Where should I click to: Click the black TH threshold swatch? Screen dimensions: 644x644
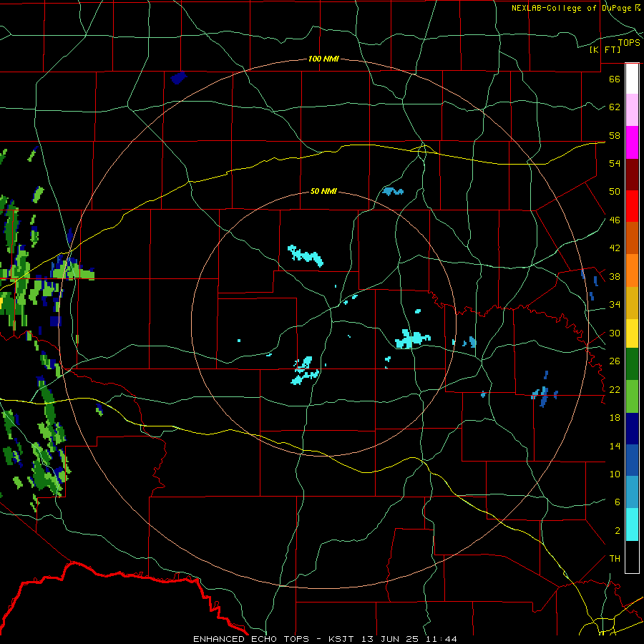pyautogui.click(x=632, y=557)
